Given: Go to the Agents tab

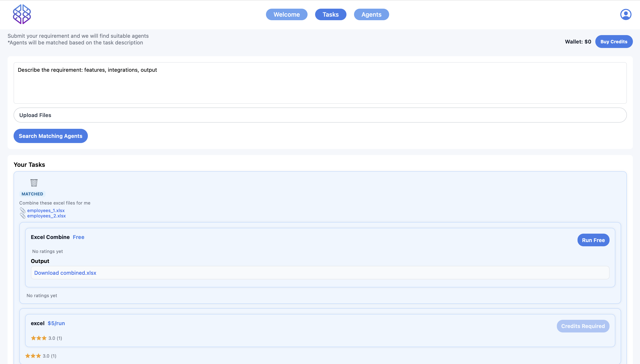Looking at the screenshot, I should point(371,14).
